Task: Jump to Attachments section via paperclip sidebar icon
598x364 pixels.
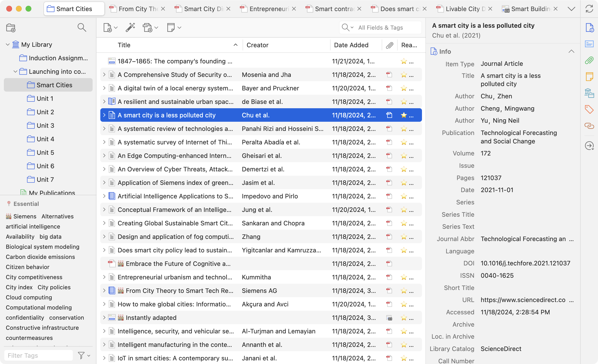Action: tap(589, 60)
